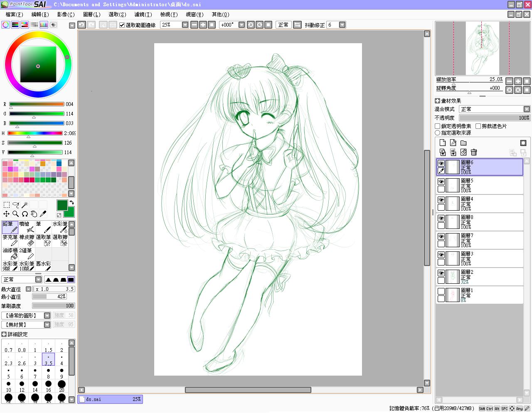Open the 抖動修正 stabilizer dropdown

coord(342,25)
